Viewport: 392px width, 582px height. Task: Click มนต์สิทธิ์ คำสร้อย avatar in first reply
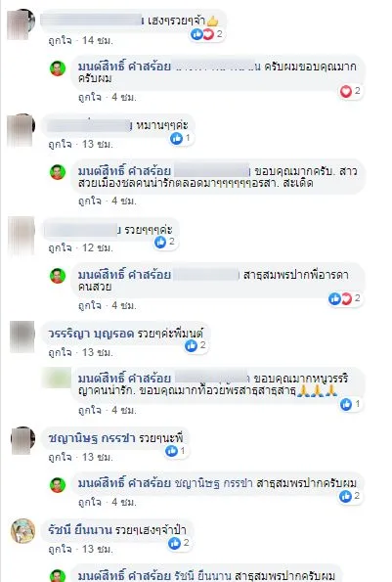click(x=58, y=68)
